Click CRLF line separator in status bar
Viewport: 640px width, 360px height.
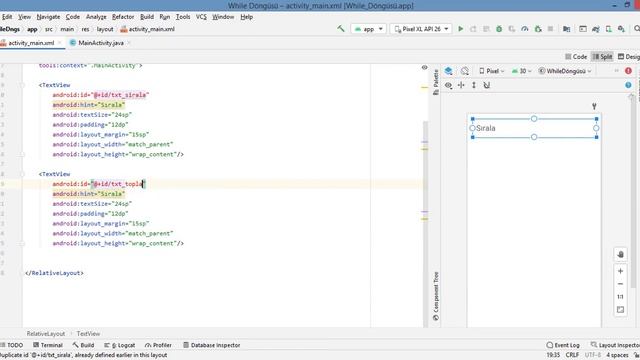(x=572, y=355)
